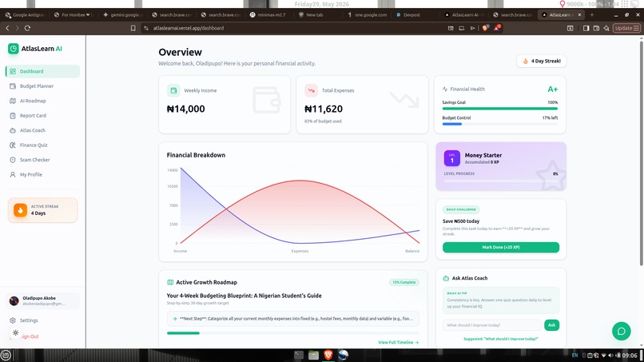Click the Daily Challenge tag
Image resolution: width=644 pixels, height=362 pixels.
461,209
